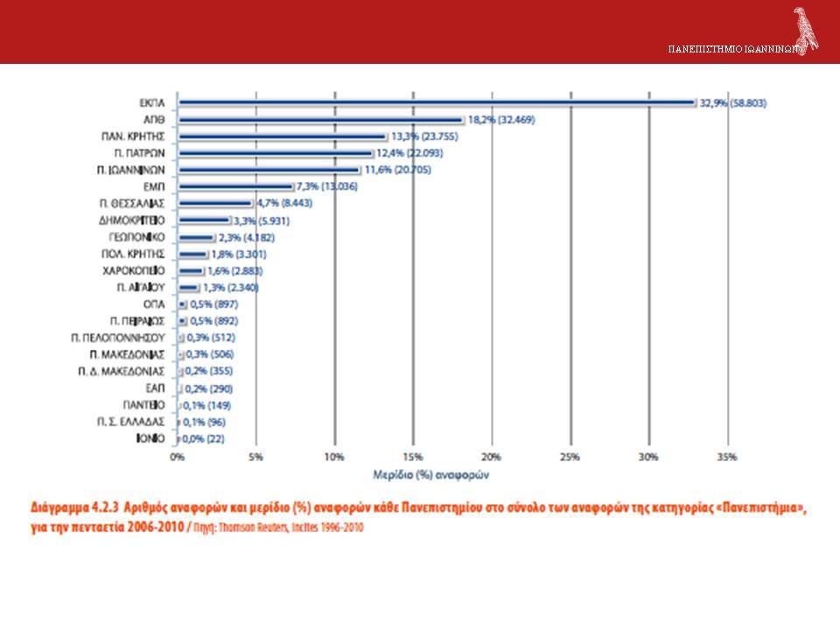Click the 25% x-axis tick label

[x=570, y=457]
